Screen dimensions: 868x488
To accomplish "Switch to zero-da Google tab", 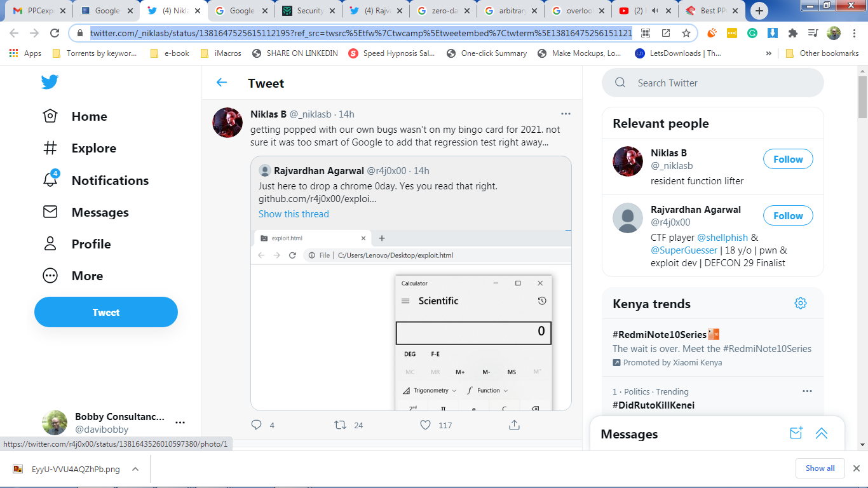I will pos(443,11).
